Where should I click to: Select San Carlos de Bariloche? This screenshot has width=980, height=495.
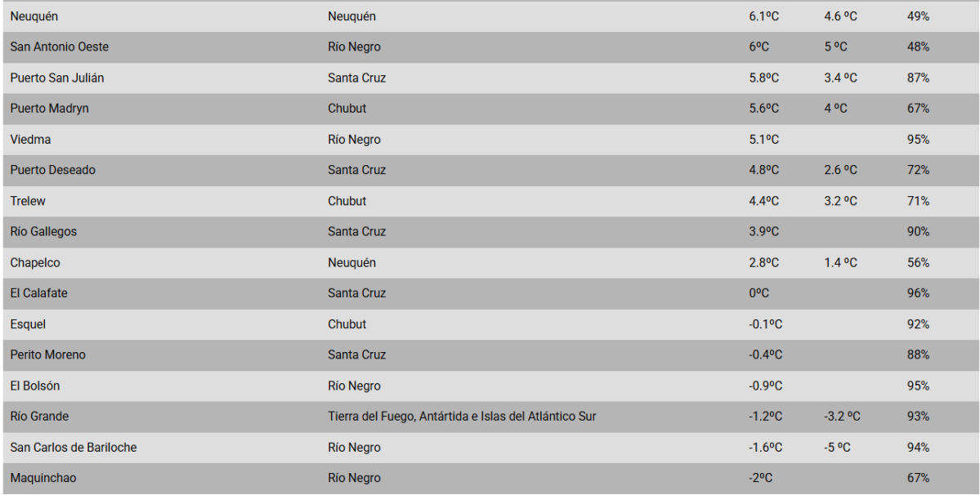pyautogui.click(x=74, y=448)
